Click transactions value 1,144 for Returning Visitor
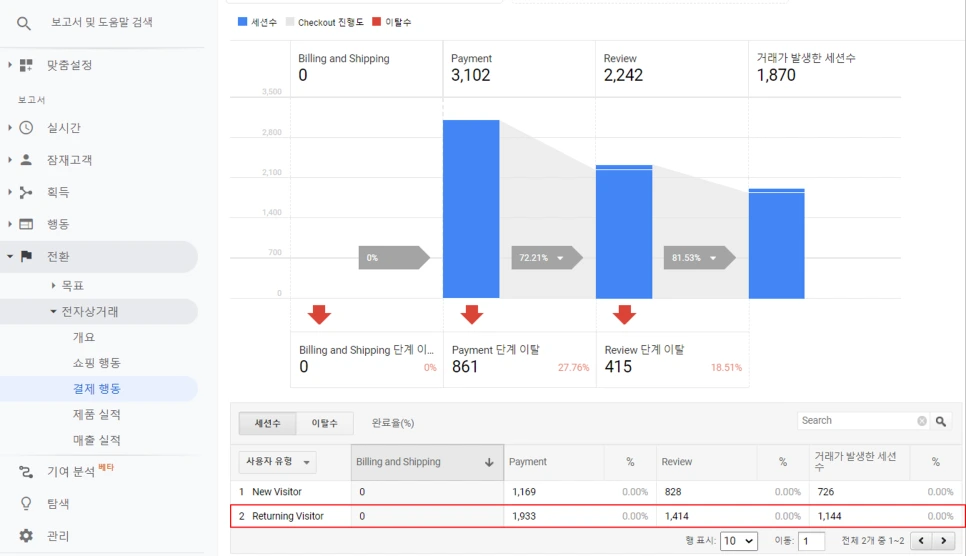 (x=829, y=517)
